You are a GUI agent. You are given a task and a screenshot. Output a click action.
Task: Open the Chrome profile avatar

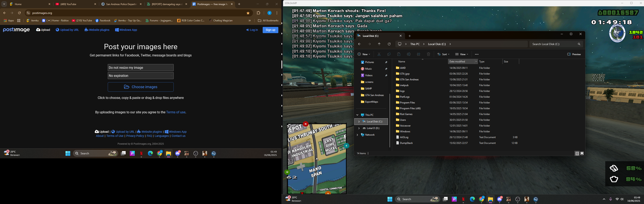click(x=270, y=13)
